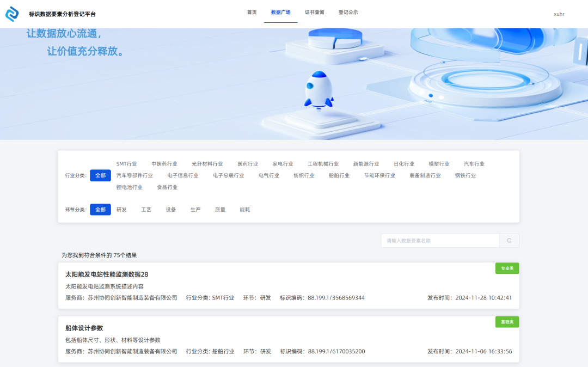Switch to the 数据广场 tab
The image size is (588, 367).
click(281, 11)
